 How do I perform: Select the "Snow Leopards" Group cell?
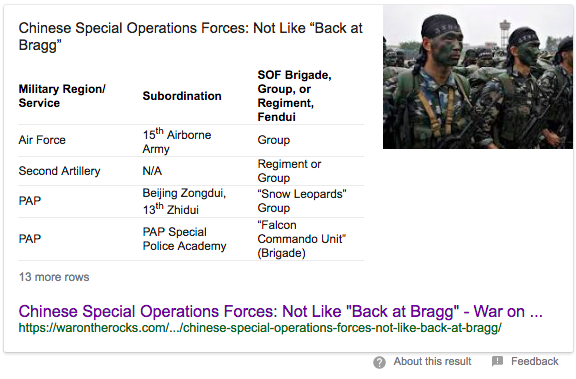pyautogui.click(x=302, y=201)
